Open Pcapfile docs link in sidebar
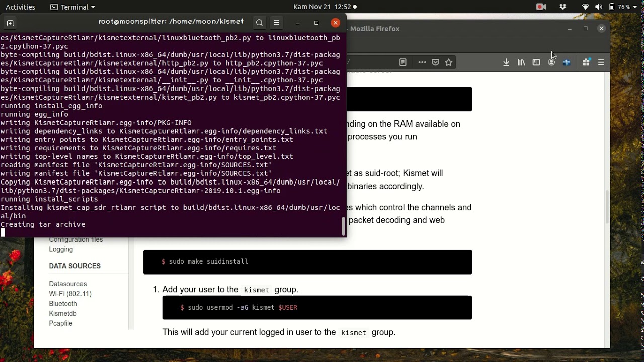 coord(61,323)
